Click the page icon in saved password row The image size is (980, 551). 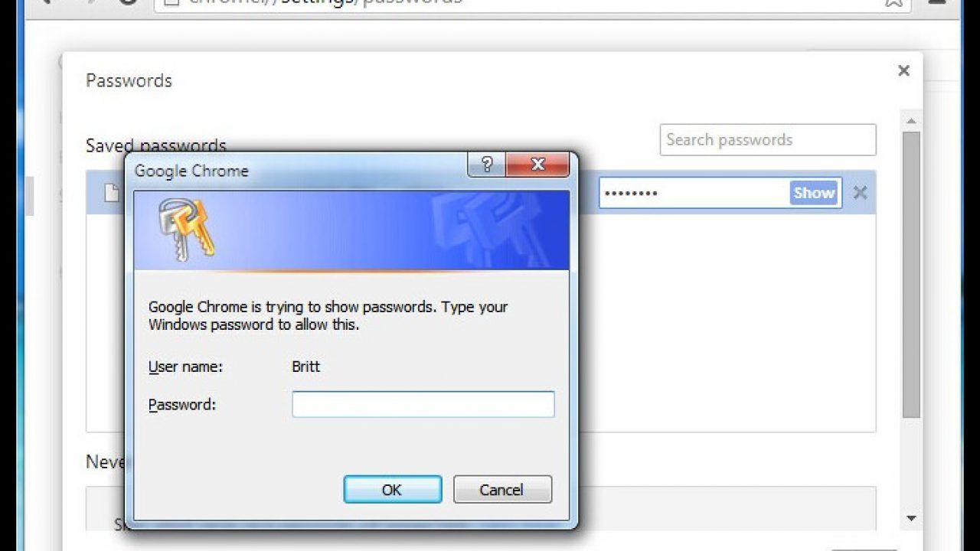[112, 193]
